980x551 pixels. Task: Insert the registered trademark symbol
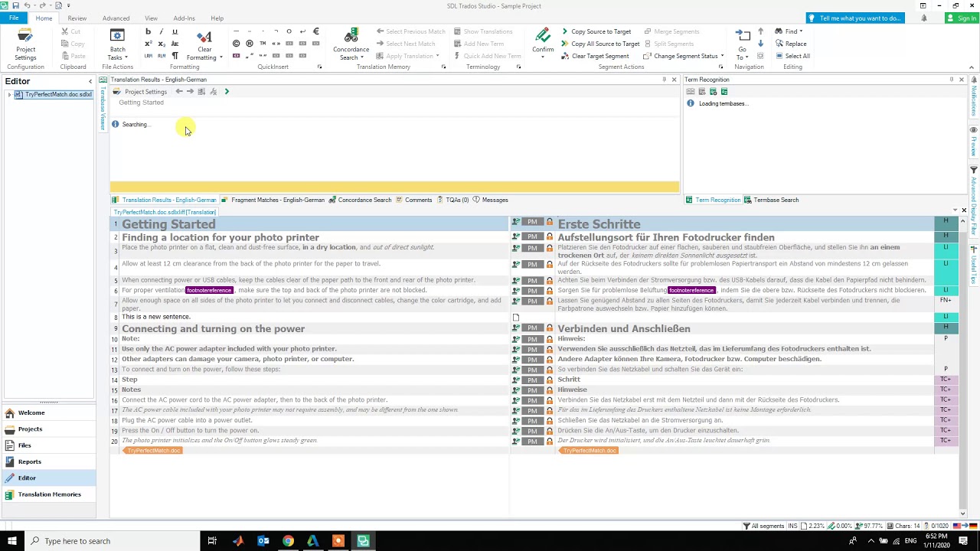249,44
